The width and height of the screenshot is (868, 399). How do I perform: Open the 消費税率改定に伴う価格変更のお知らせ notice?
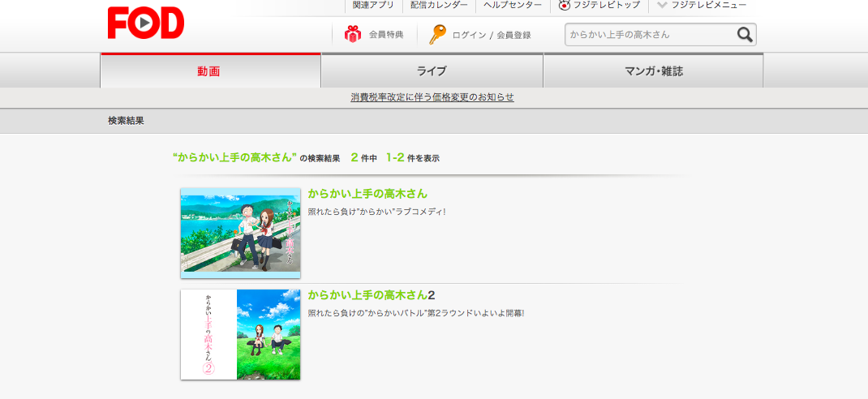click(x=432, y=97)
